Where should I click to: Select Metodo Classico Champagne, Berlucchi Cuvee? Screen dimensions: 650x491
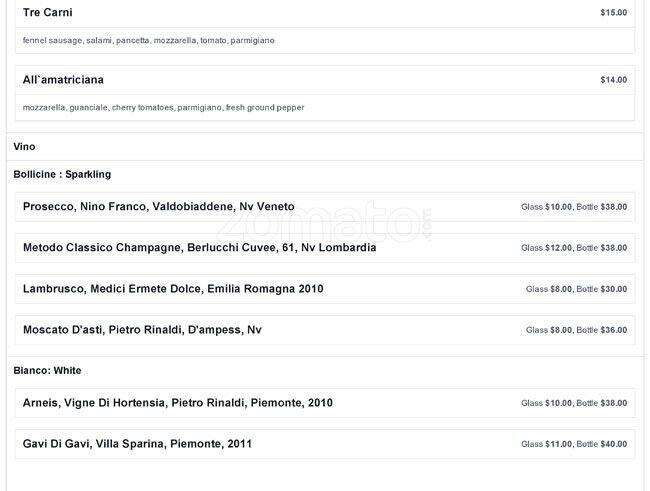pyautogui.click(x=199, y=248)
